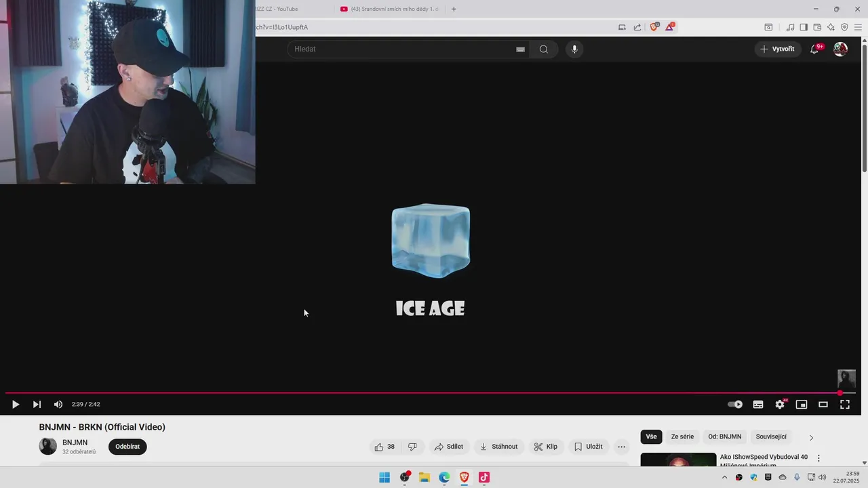Open TikTok app from taskbar
Image resolution: width=868 pixels, height=488 pixels.
click(484, 477)
